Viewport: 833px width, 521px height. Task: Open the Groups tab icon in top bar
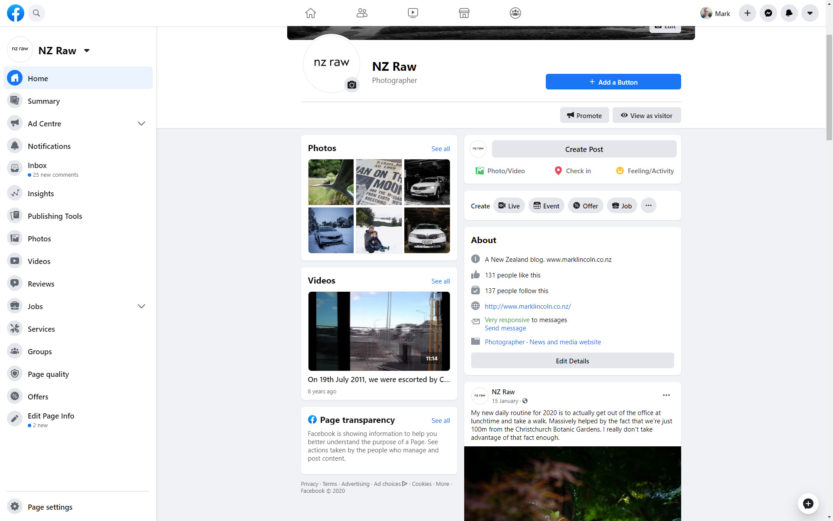pyautogui.click(x=515, y=13)
